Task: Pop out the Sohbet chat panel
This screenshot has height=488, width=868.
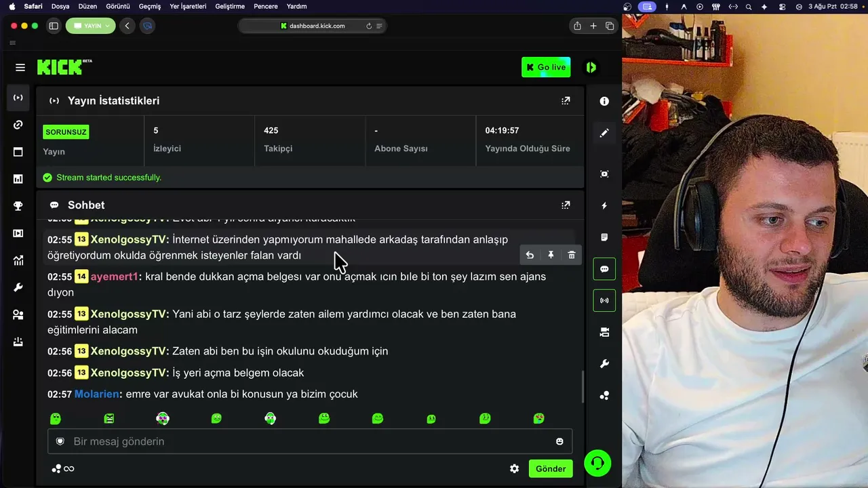Action: tap(566, 205)
